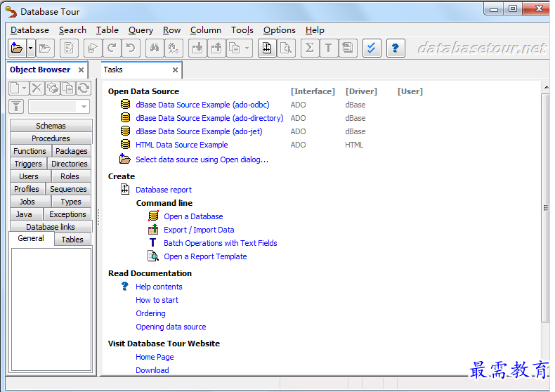Click the binoculars Find icon
Screen dimensions: 555x392
tap(155, 48)
